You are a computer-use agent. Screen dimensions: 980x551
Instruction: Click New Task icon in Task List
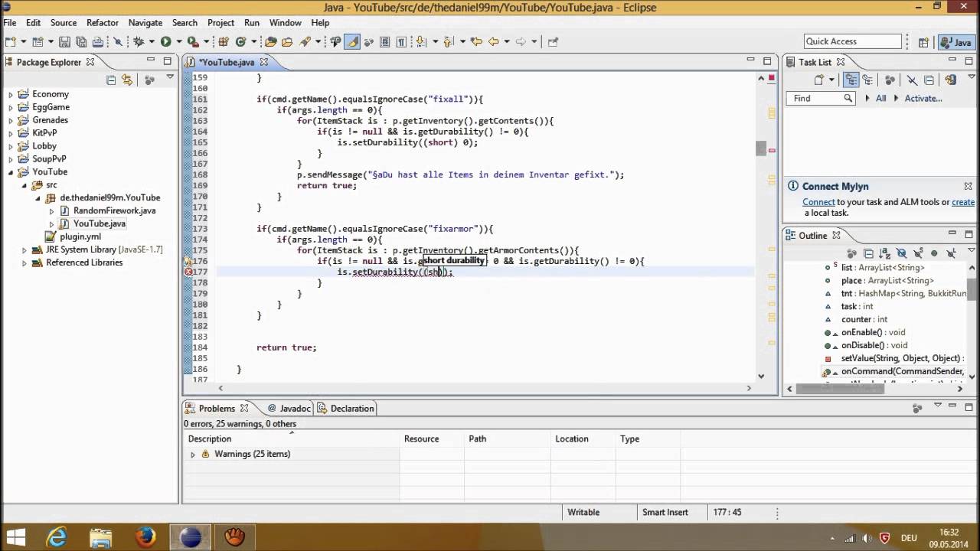point(819,80)
